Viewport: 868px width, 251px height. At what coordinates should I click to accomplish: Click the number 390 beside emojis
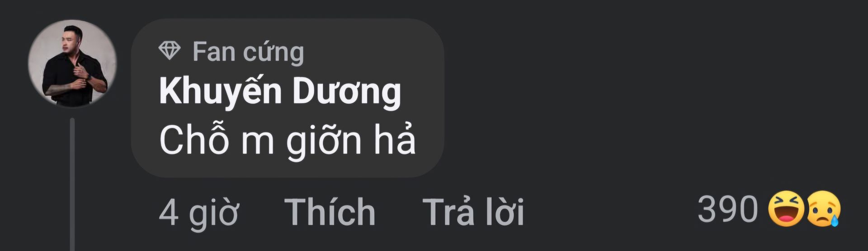point(727,209)
